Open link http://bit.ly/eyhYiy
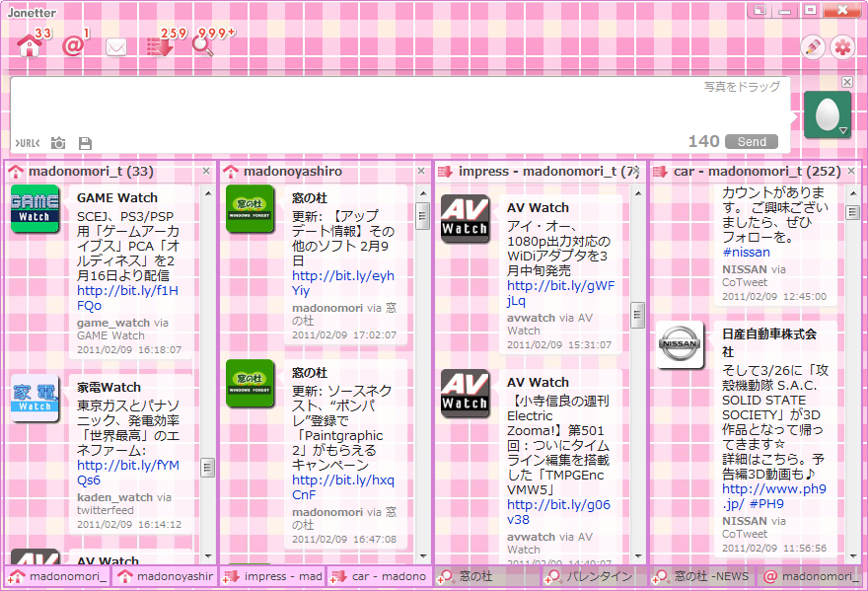The height and width of the screenshot is (591, 868). 343,283
